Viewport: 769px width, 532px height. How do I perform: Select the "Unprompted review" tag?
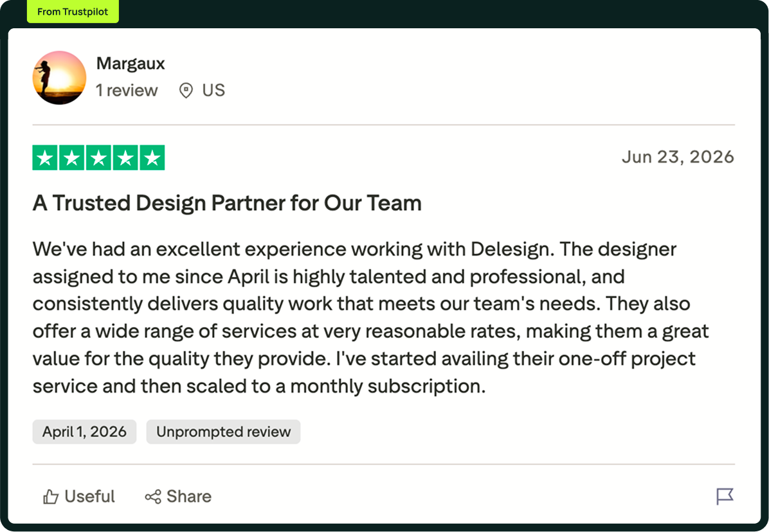(223, 432)
